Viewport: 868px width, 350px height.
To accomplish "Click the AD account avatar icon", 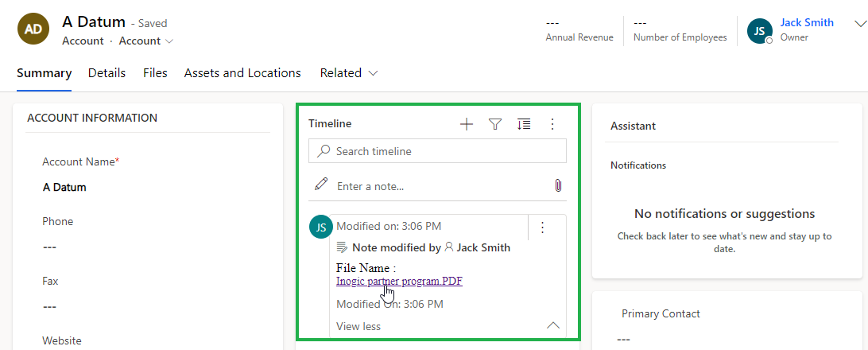I will pos(33,30).
